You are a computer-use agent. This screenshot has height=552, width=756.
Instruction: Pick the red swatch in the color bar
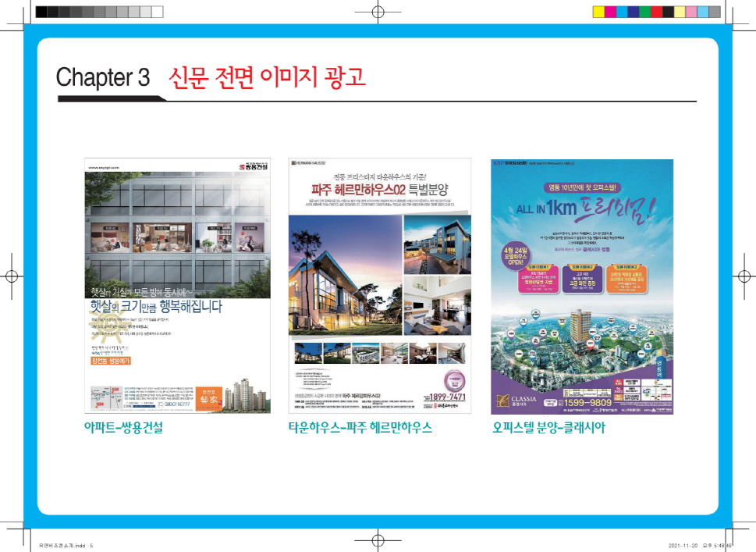(x=657, y=12)
